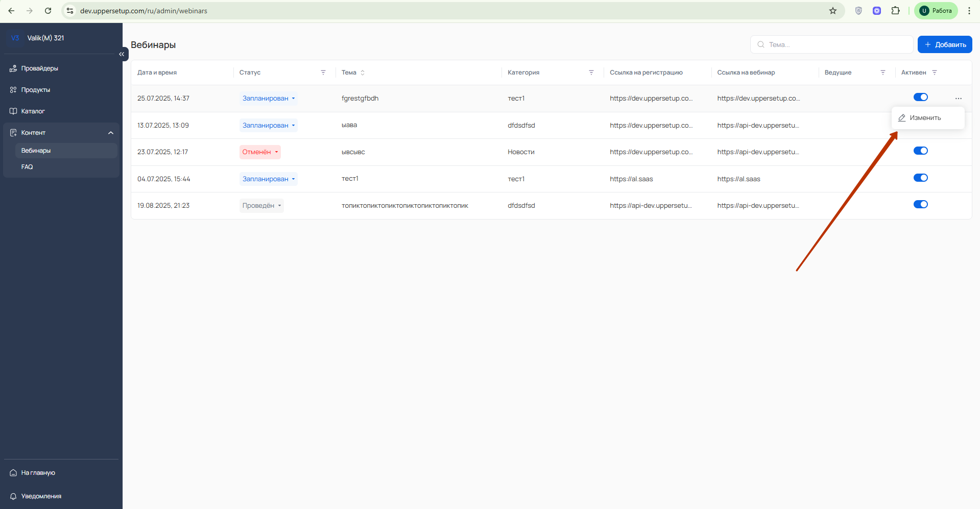Open webinar link of fgrestgfbdh row
Viewport: 980px width, 509px height.
coord(758,99)
